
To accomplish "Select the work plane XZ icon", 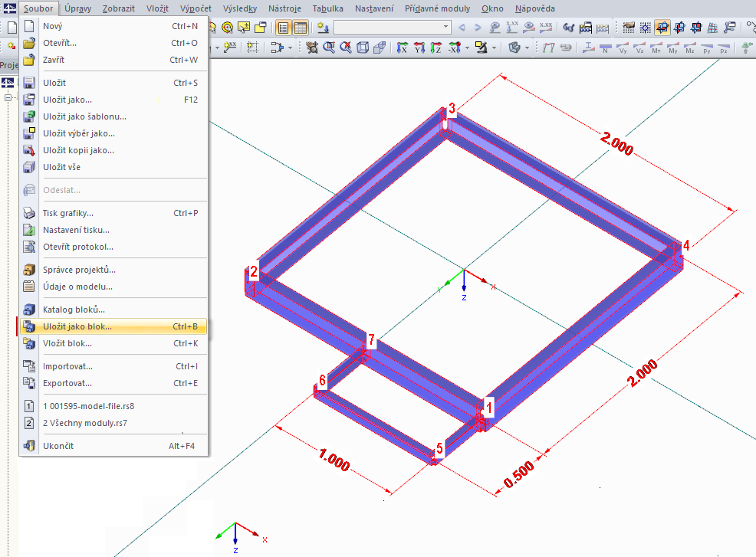I will [695, 28].
